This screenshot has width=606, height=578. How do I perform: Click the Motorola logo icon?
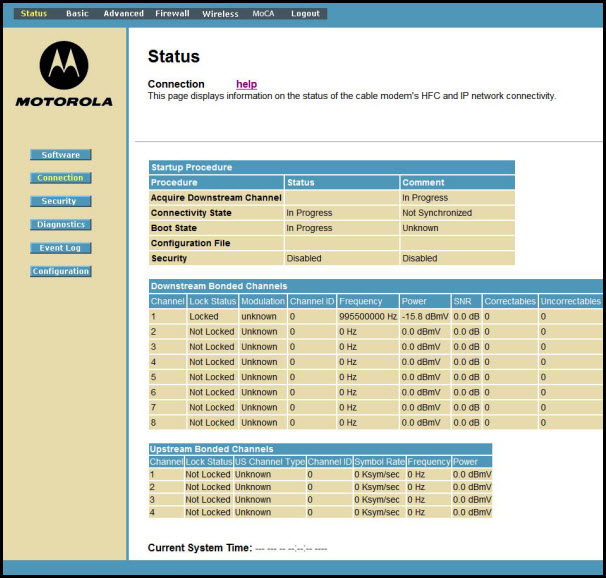(x=64, y=66)
